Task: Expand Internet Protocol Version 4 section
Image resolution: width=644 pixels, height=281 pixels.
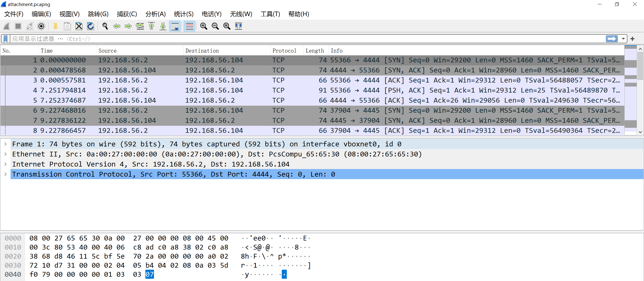Action: pyautogui.click(x=6, y=164)
